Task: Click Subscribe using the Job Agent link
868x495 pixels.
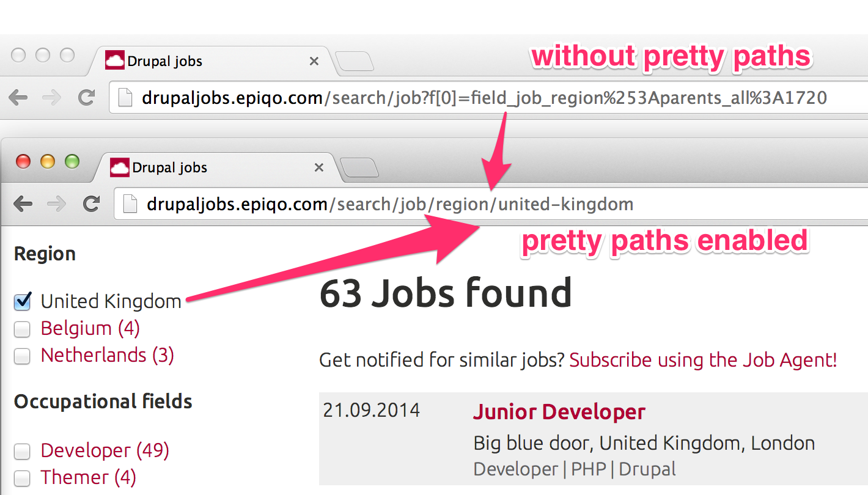Action: (x=703, y=360)
